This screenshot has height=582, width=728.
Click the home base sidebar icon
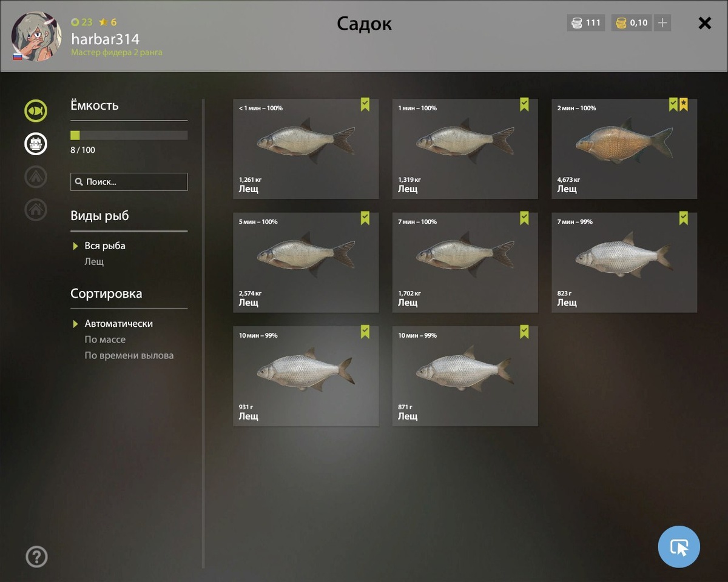pyautogui.click(x=36, y=209)
